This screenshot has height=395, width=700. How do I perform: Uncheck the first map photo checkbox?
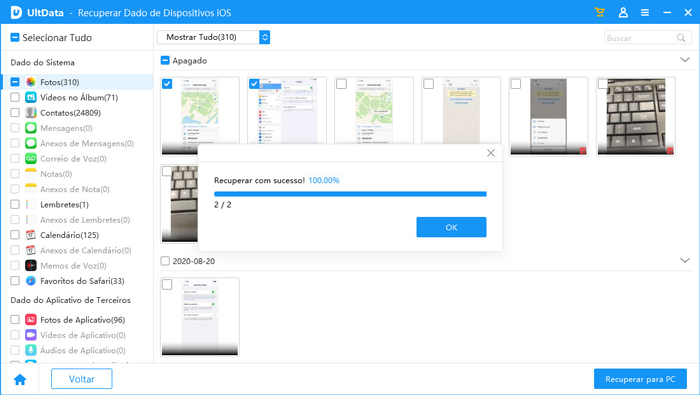click(167, 83)
